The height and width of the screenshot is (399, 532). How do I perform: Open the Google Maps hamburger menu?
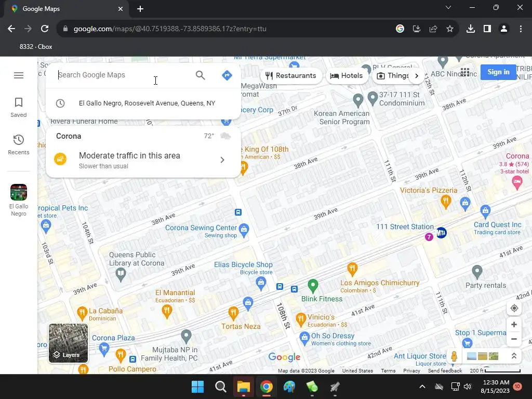(19, 75)
